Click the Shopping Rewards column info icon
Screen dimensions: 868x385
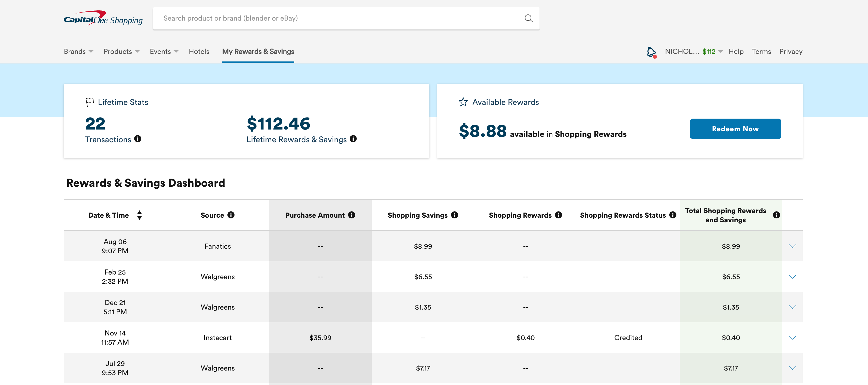tap(558, 215)
